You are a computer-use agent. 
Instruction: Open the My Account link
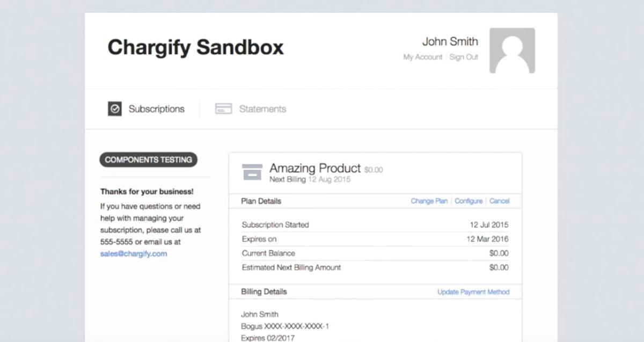423,57
